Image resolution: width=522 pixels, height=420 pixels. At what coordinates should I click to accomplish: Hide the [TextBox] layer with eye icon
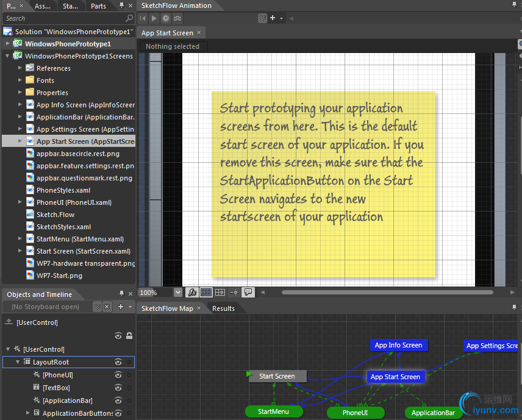(118, 388)
